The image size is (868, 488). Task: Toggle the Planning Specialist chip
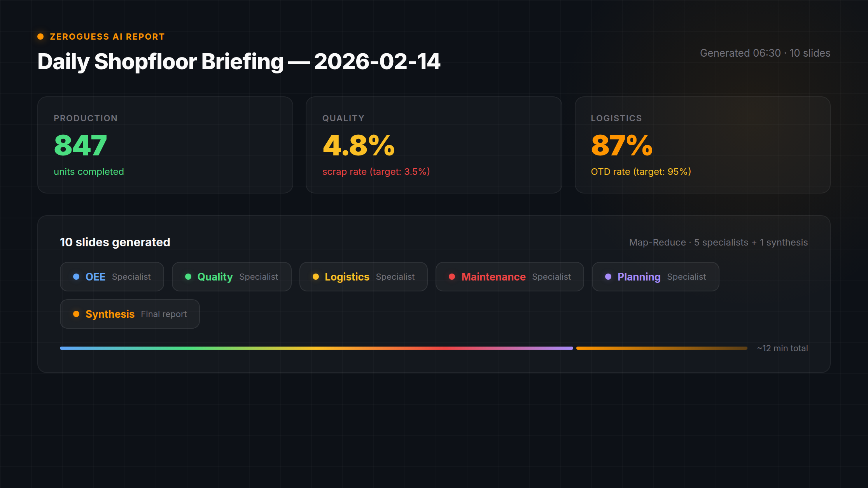tap(655, 277)
